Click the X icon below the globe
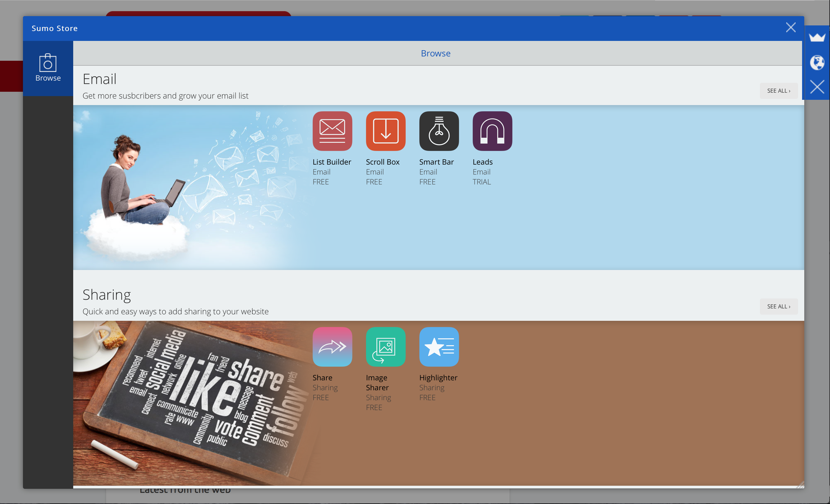 click(817, 87)
